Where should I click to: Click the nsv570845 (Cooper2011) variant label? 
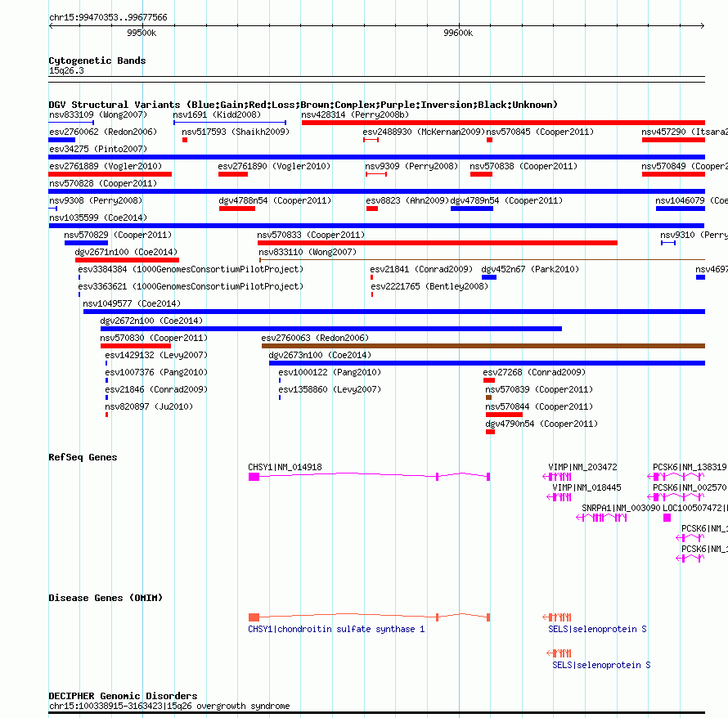tap(540, 132)
